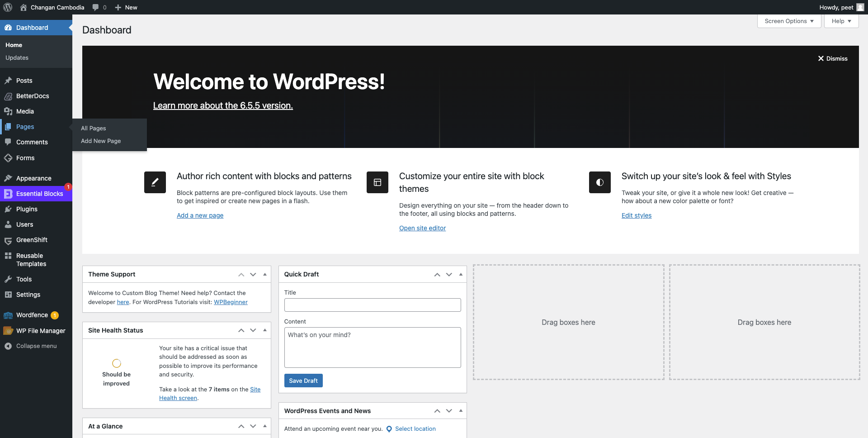
Task: Go to Home submenu under Dashboard
Action: (x=14, y=45)
